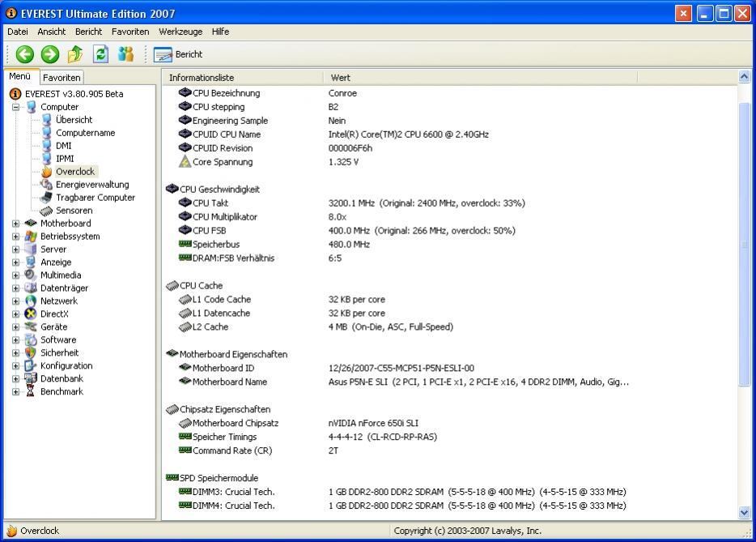756x542 pixels.
Task: Expand the Betriebssystem tree node
Action: click(x=16, y=237)
